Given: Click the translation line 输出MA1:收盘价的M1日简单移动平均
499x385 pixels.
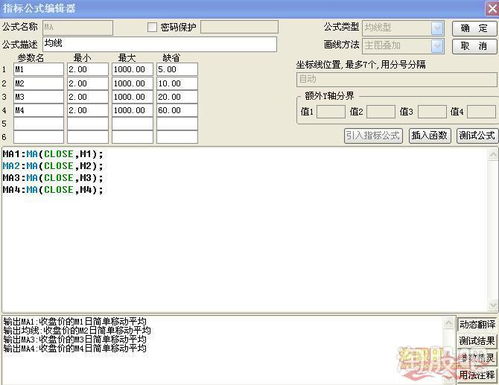Looking at the screenshot, I should click(x=75, y=322).
